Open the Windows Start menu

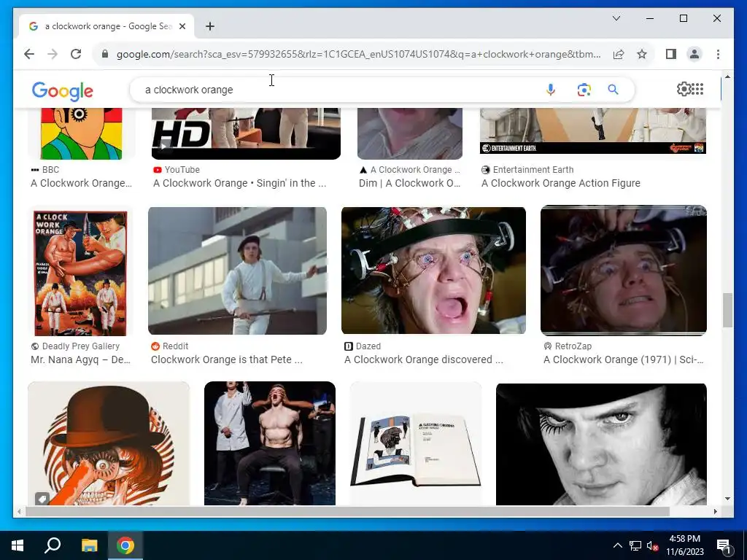pyautogui.click(x=18, y=545)
